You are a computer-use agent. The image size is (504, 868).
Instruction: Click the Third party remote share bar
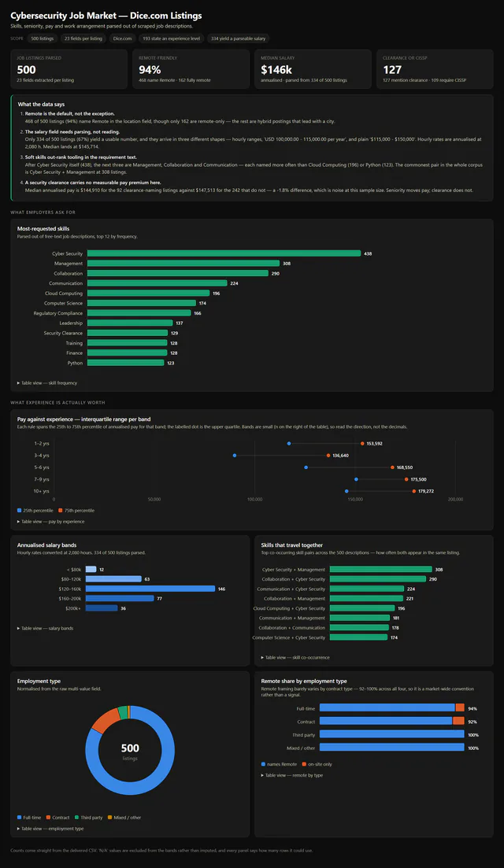pyautogui.click(x=391, y=734)
